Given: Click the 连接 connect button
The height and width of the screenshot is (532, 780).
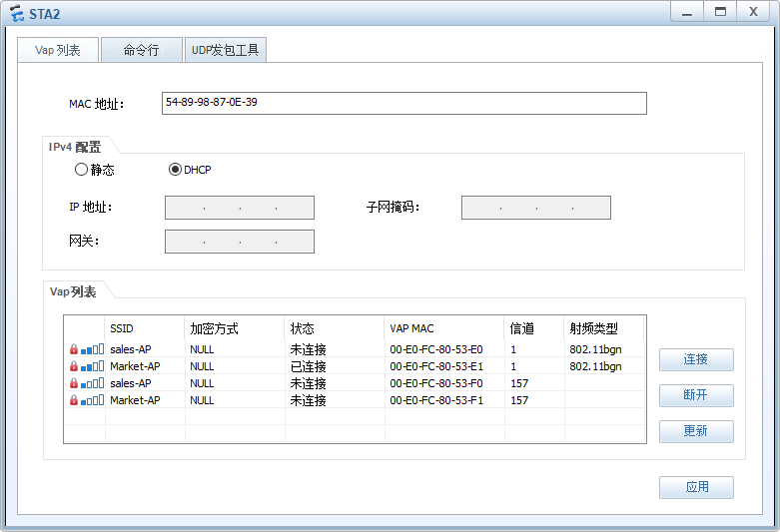Looking at the screenshot, I should click(696, 359).
